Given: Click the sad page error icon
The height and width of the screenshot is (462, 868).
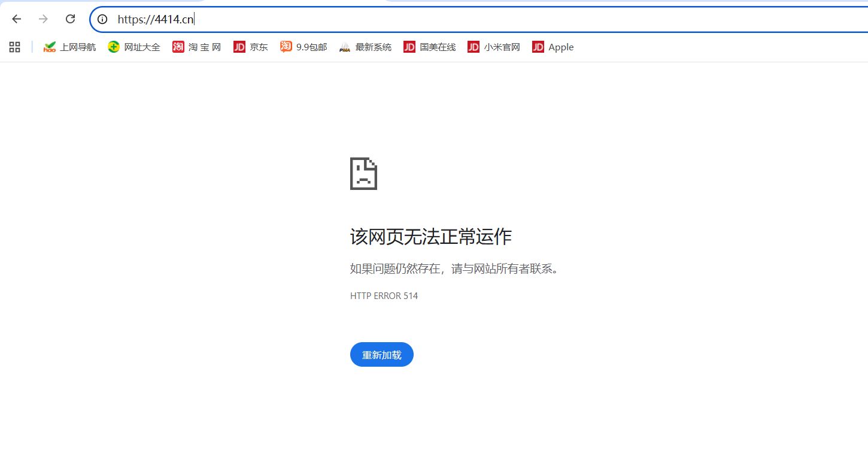Looking at the screenshot, I should [363, 174].
